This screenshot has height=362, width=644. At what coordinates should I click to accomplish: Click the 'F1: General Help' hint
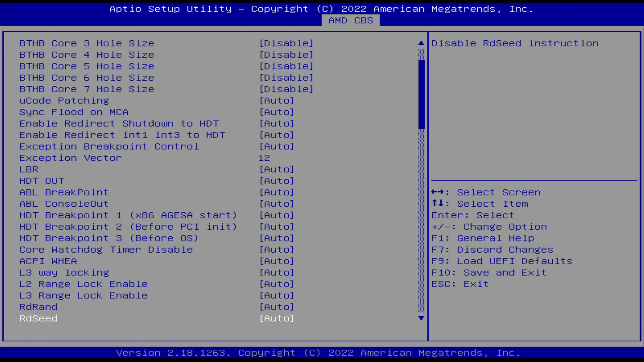pyautogui.click(x=483, y=238)
